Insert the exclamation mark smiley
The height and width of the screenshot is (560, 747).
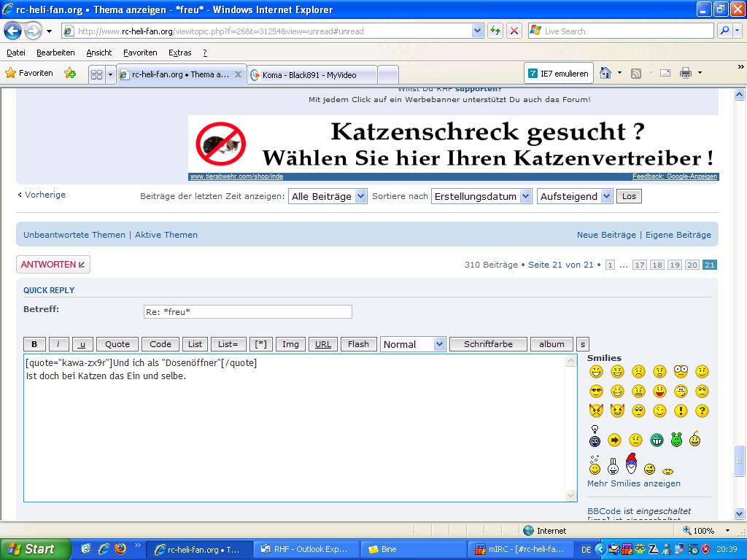click(x=681, y=411)
